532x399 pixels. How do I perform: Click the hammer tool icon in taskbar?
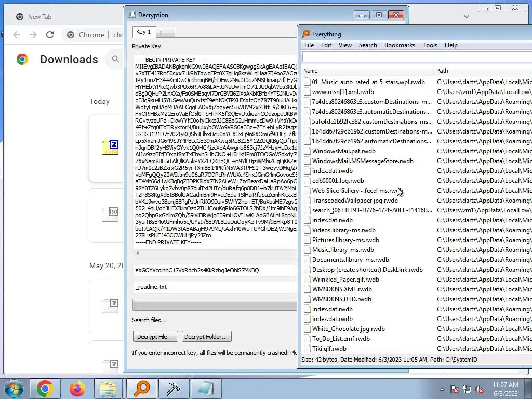[x=174, y=389]
